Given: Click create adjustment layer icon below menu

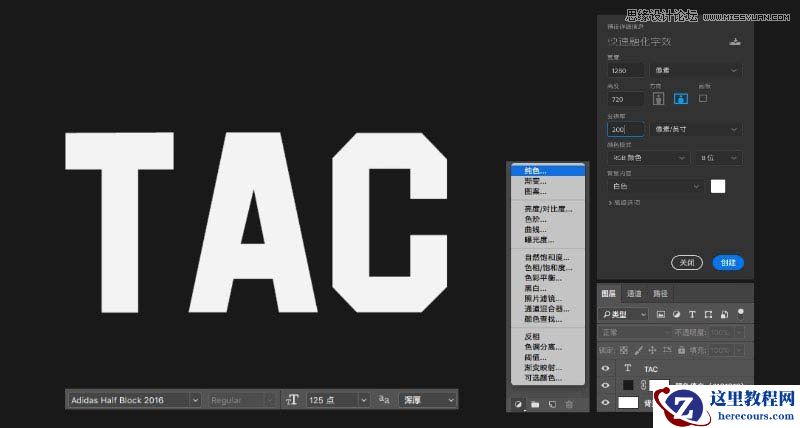Looking at the screenshot, I should (518, 404).
